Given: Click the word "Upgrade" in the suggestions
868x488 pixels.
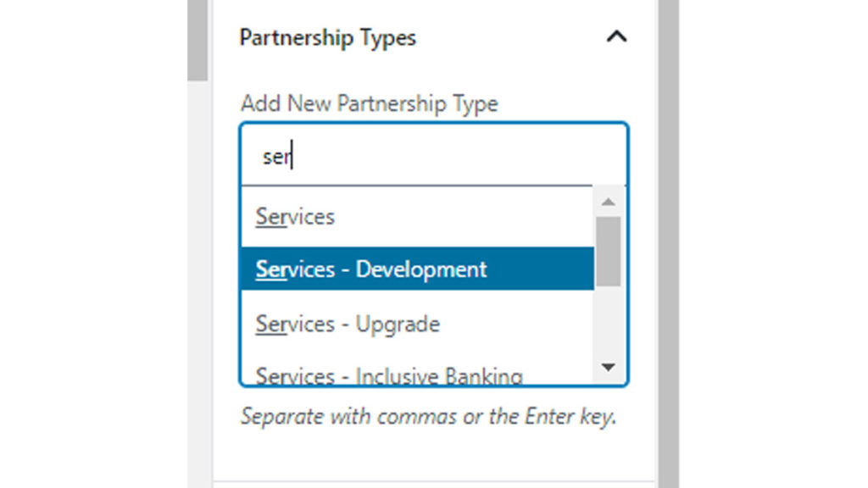Looking at the screenshot, I should pyautogui.click(x=398, y=324).
